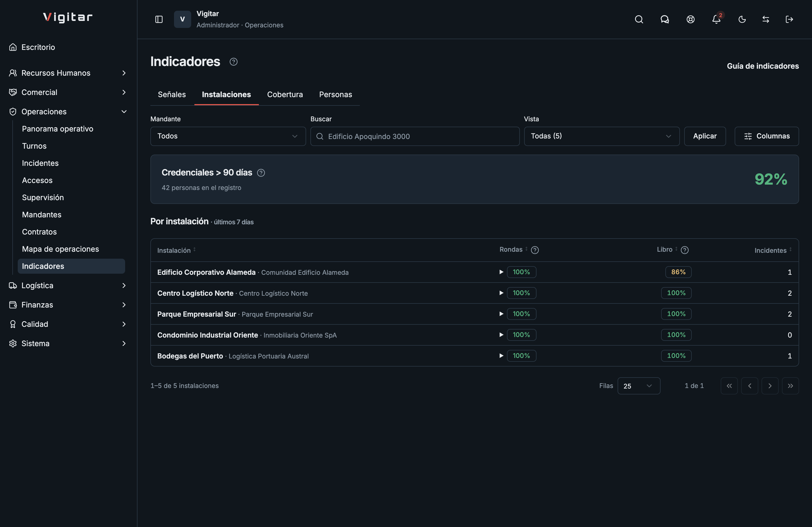Screen dimensions: 812x527
Task: Collapse the Operaciones sidebar section
Action: tap(68, 111)
